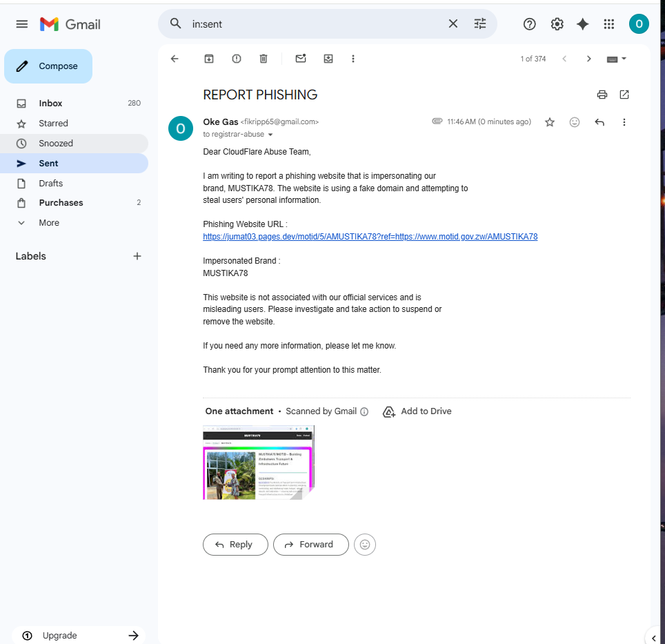665x644 pixels.
Task: Click the Compose button
Action: pyautogui.click(x=48, y=66)
